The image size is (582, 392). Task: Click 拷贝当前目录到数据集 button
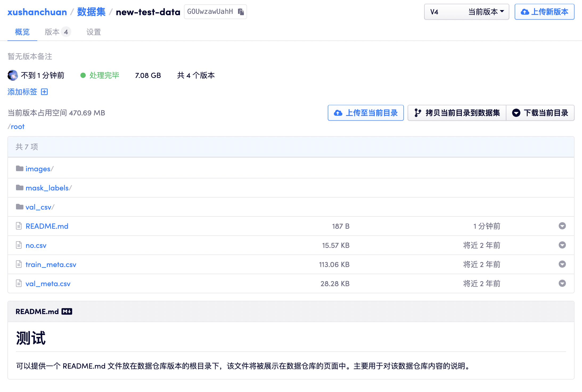click(457, 113)
